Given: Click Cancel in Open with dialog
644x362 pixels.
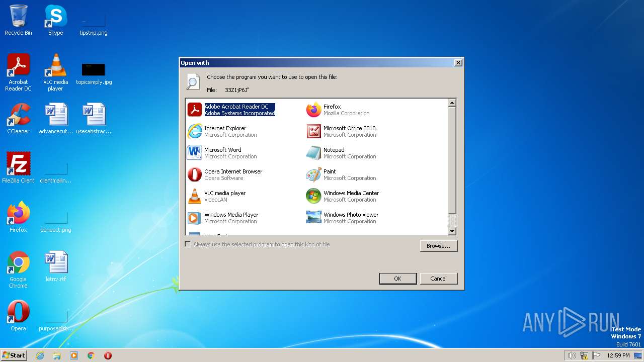Looking at the screenshot, I should click(x=438, y=279).
